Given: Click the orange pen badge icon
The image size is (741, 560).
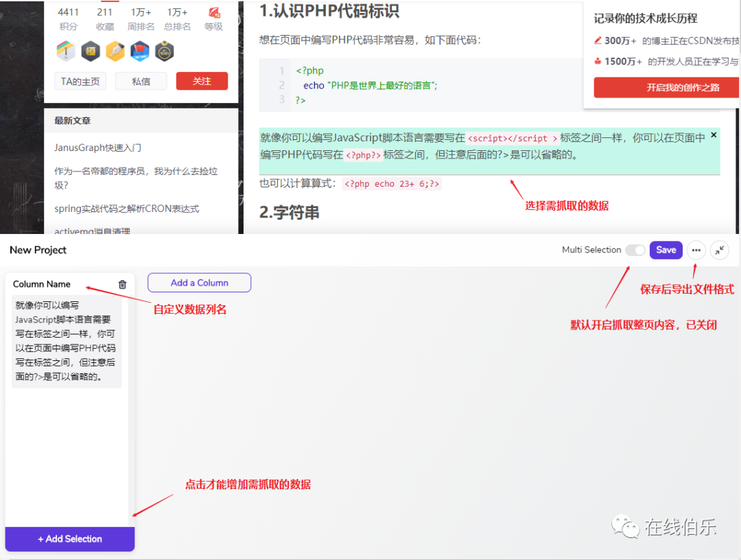Looking at the screenshot, I should click(x=115, y=51).
